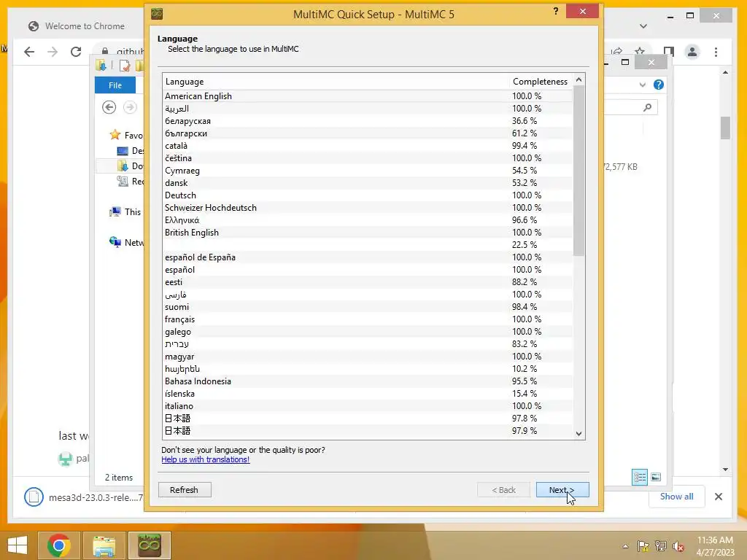This screenshot has width=747, height=560.
Task: Click the muted volume tray icon
Action: pos(678,546)
